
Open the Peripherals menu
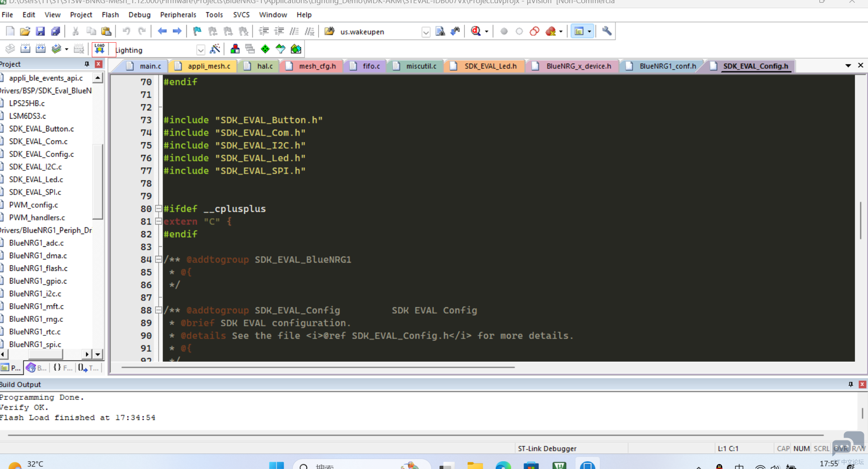(178, 15)
